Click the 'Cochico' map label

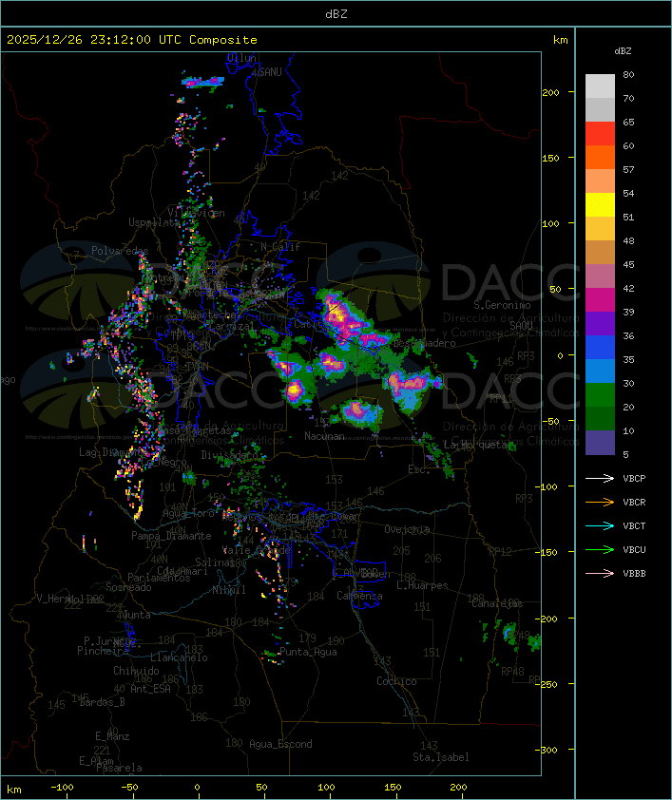click(396, 681)
